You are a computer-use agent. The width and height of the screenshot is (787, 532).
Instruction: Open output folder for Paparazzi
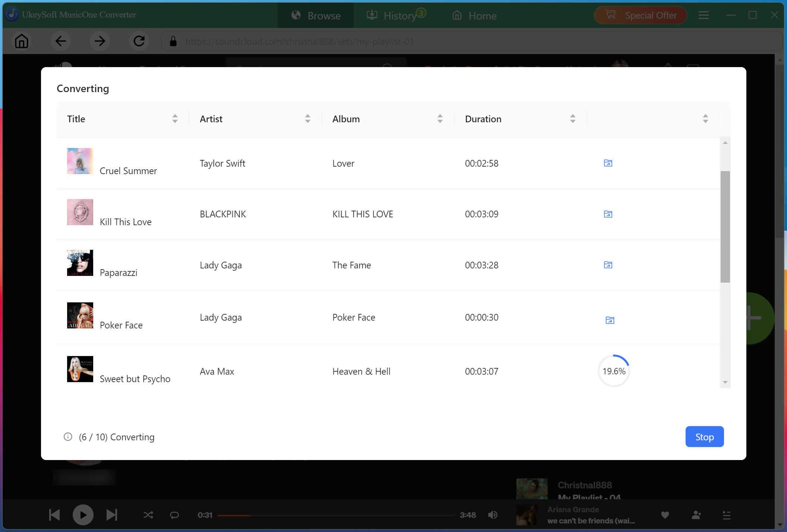coord(608,265)
